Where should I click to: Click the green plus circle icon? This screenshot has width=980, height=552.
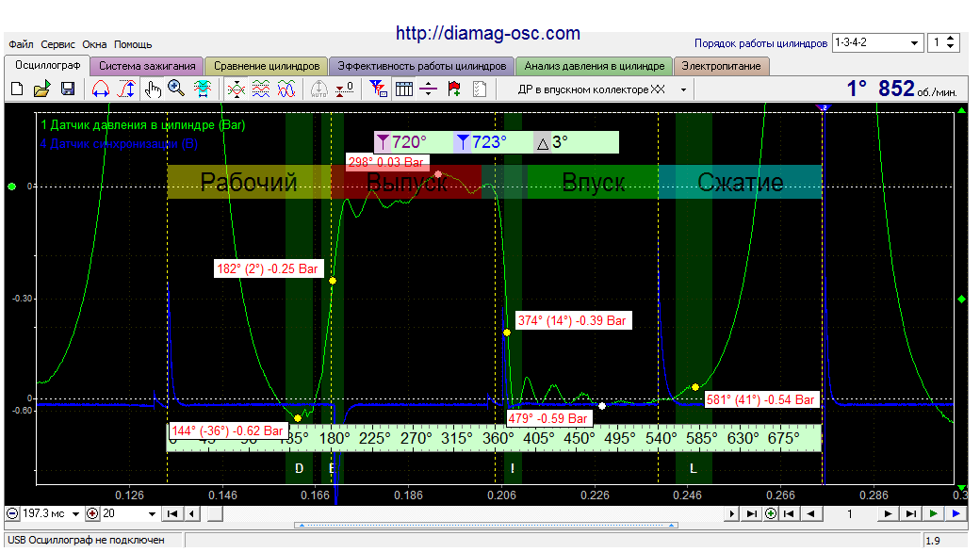pos(771,513)
